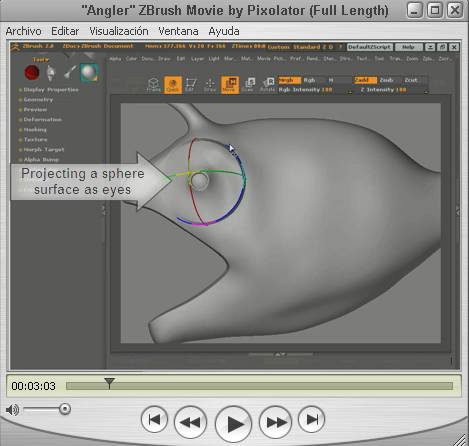Screen dimensions: 469x446
Task: Toggle the Mrgb mode button
Action: (x=289, y=80)
